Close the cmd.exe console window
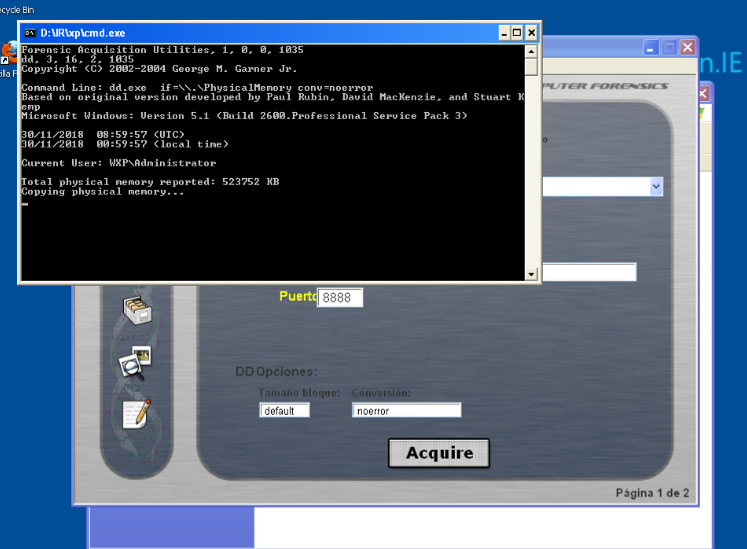The width and height of the screenshot is (747, 549). click(x=532, y=32)
